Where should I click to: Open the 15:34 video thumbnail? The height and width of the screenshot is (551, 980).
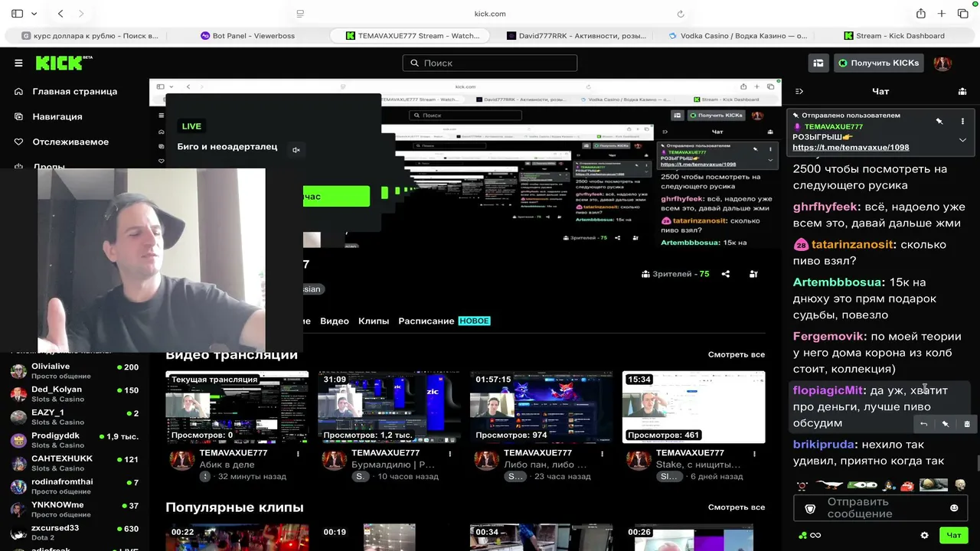(x=694, y=407)
